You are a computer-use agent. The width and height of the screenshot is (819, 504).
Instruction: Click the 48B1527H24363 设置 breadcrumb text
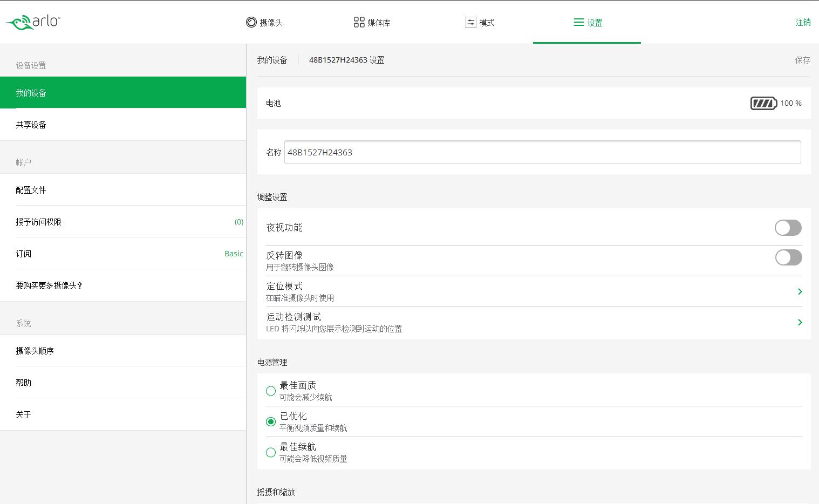click(x=346, y=60)
